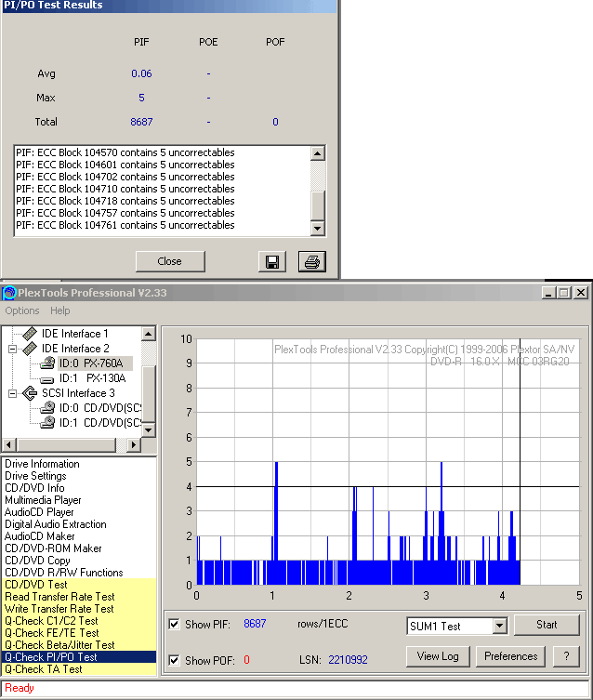Click scroll up arrow in results log
This screenshot has width=593, height=700.
click(317, 153)
